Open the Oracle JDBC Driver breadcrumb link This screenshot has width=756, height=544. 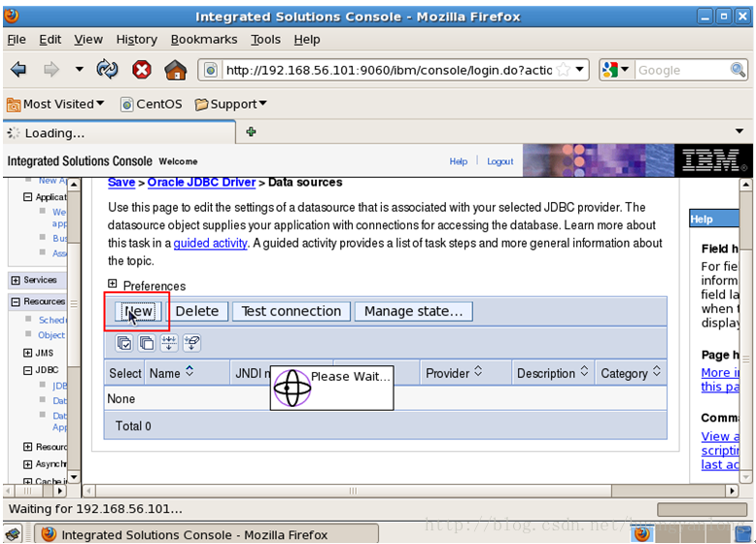point(201,182)
